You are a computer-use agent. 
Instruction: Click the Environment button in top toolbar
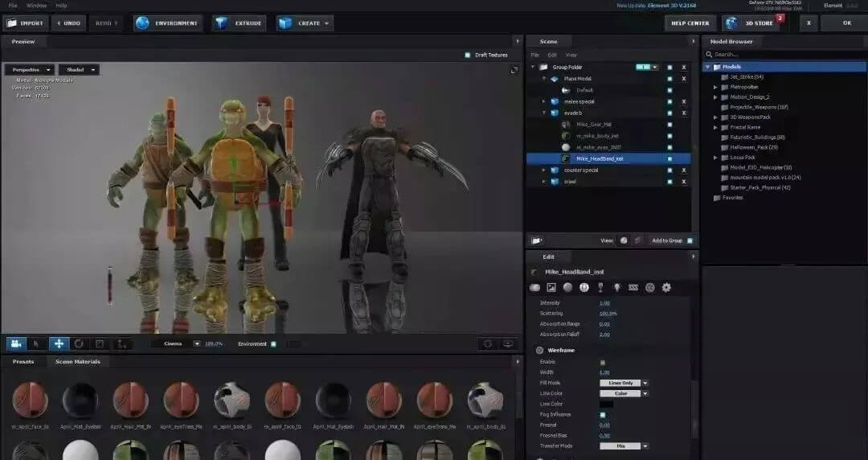168,23
